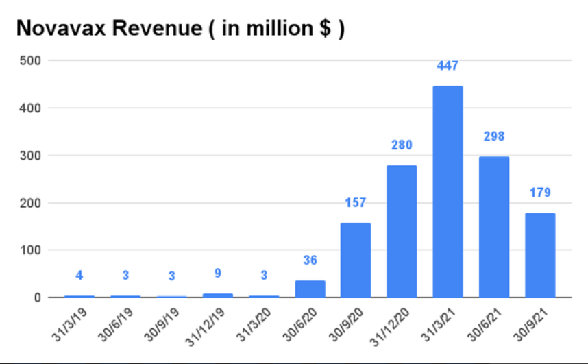Viewport: 588px width, 364px height.
Task: Select the 447 bar for 31/3/21
Action: point(448,192)
